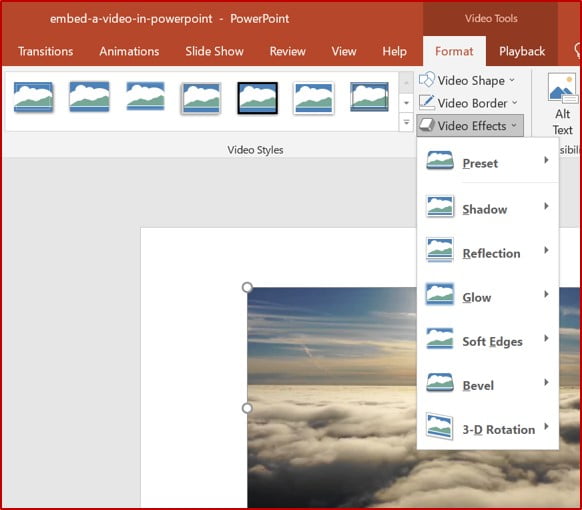Collapse the Video Effects dropdown
Viewport: 582px width, 510px height.
coord(470,125)
